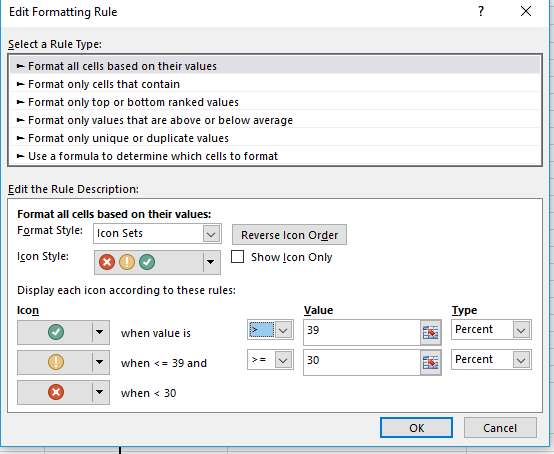This screenshot has height=454, width=554.
Task: Close the Edit Formatting Rule dialog
Action: tap(526, 12)
